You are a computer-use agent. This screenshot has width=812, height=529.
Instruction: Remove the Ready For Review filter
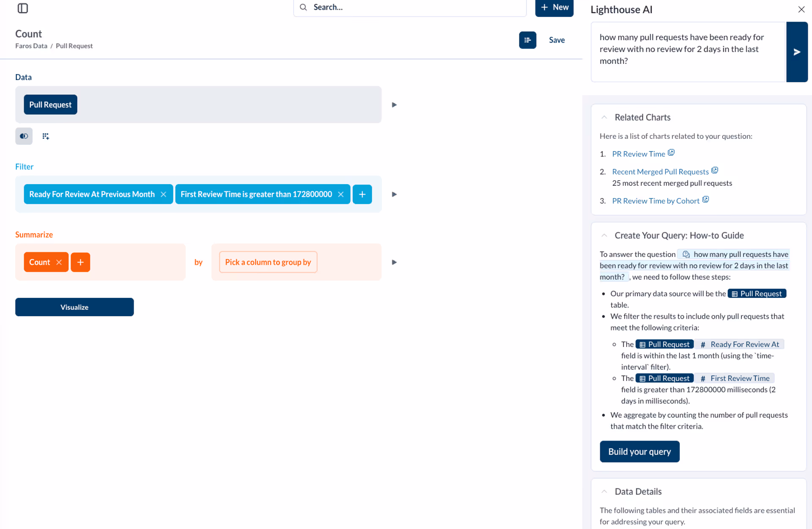pyautogui.click(x=163, y=194)
